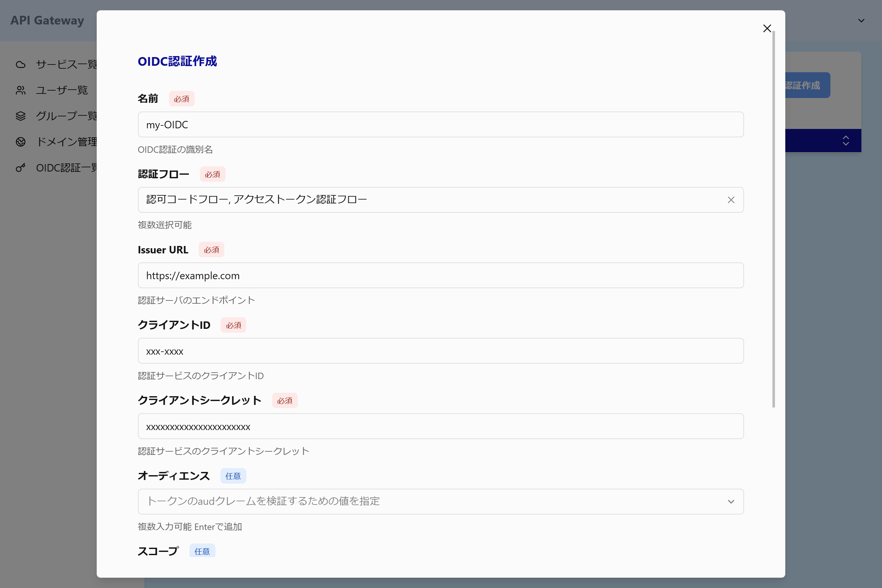Click the 認証フロー field label

pos(163,174)
